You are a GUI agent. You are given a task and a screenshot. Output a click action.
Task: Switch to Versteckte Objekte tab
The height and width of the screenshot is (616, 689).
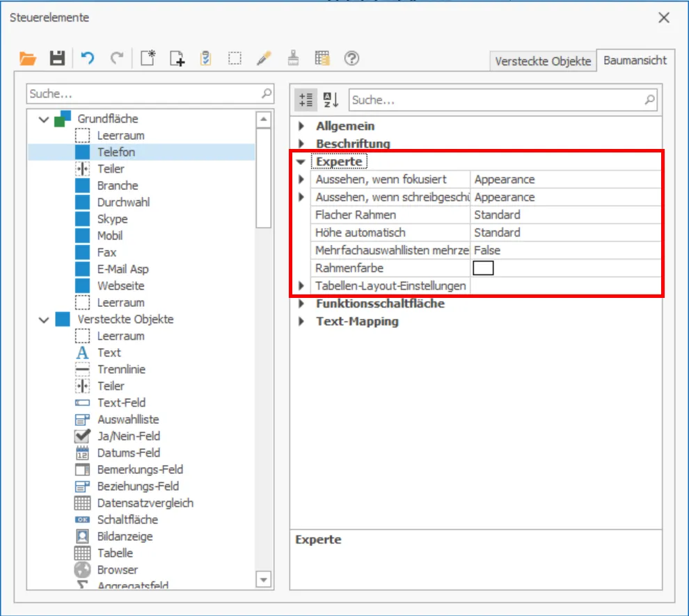pyautogui.click(x=543, y=61)
